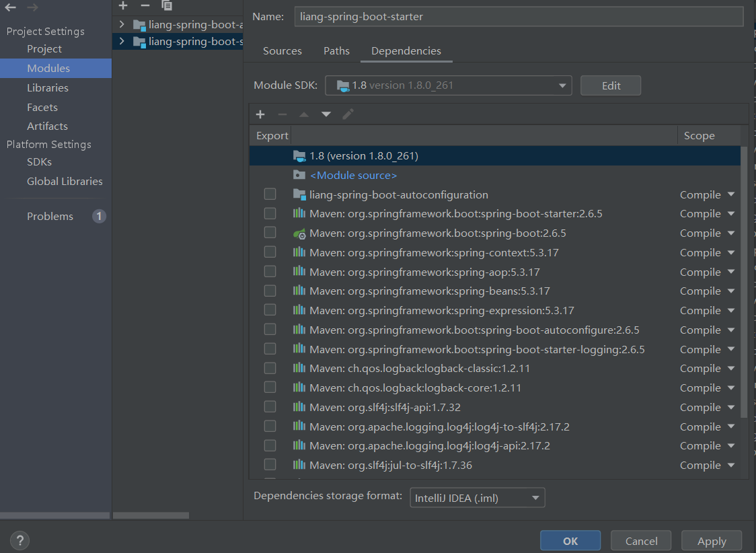Check export for spring-context:5.3.17
The image size is (756, 553).
pos(270,252)
